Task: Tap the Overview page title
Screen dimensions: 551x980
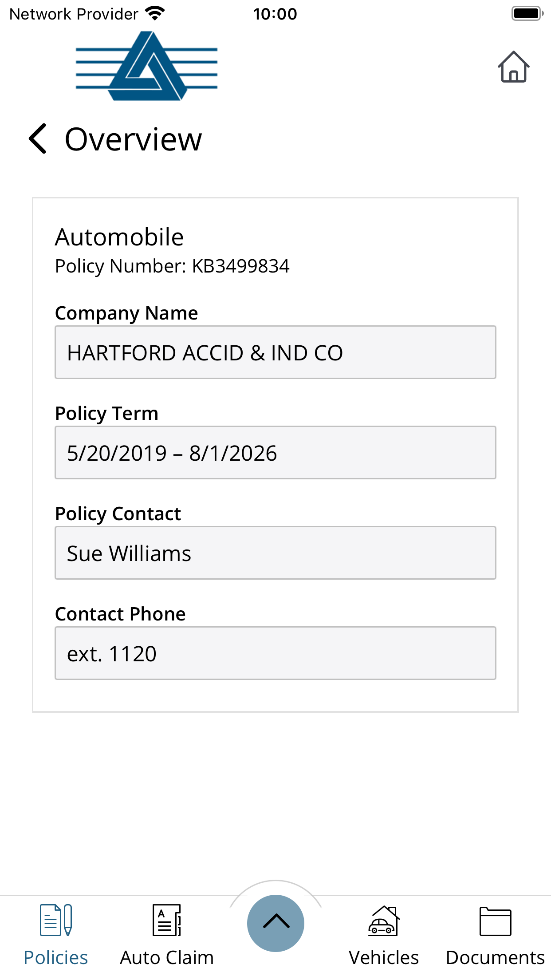Action: coord(133,139)
